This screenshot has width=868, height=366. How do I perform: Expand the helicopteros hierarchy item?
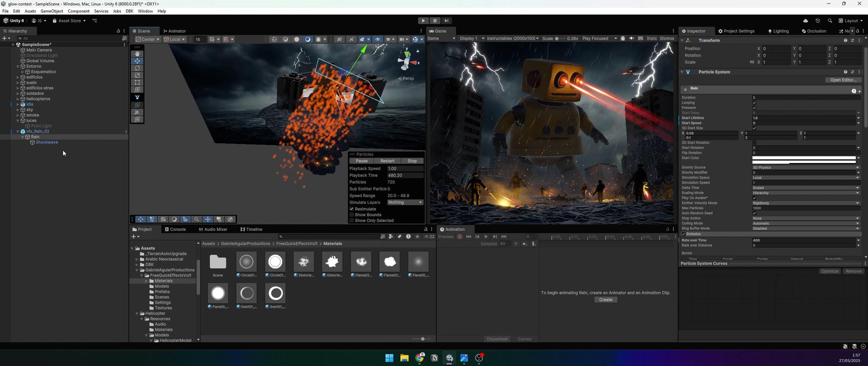pos(18,99)
